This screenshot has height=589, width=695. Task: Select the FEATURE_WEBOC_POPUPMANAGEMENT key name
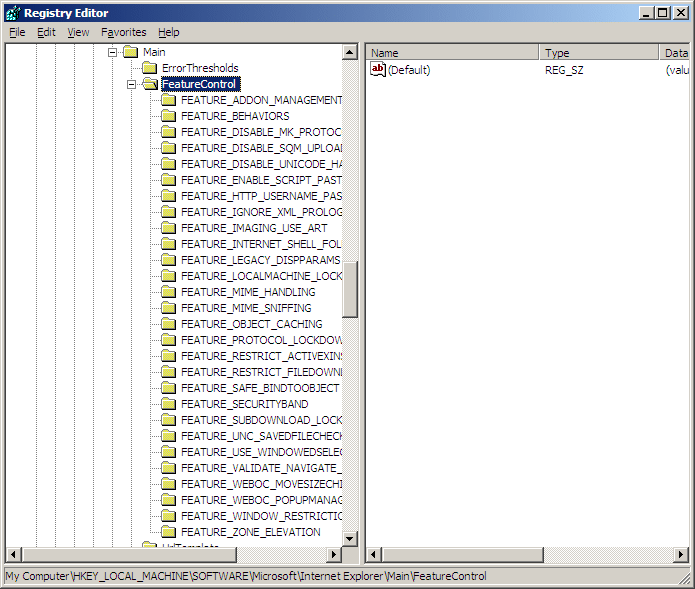pos(261,500)
